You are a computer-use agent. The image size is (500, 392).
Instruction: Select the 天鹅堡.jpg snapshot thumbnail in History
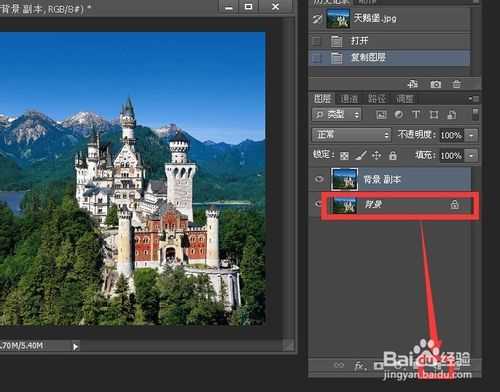[338, 18]
